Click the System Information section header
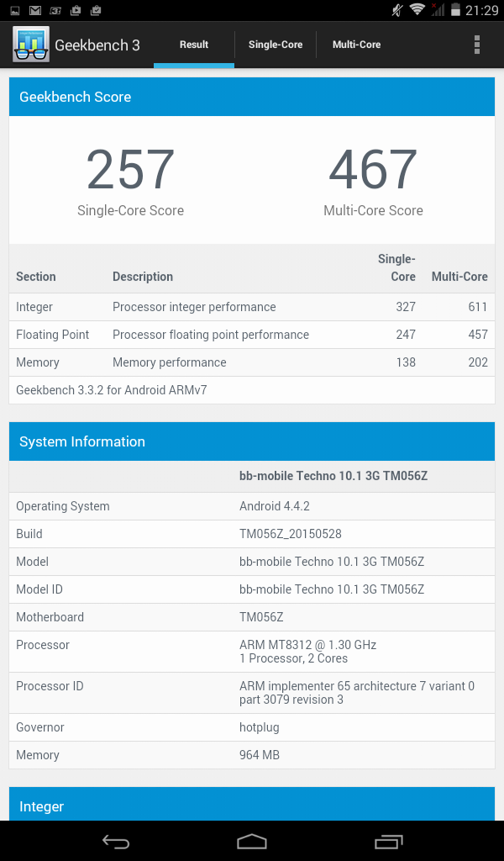Viewport: 504px width, 861px height. point(252,441)
